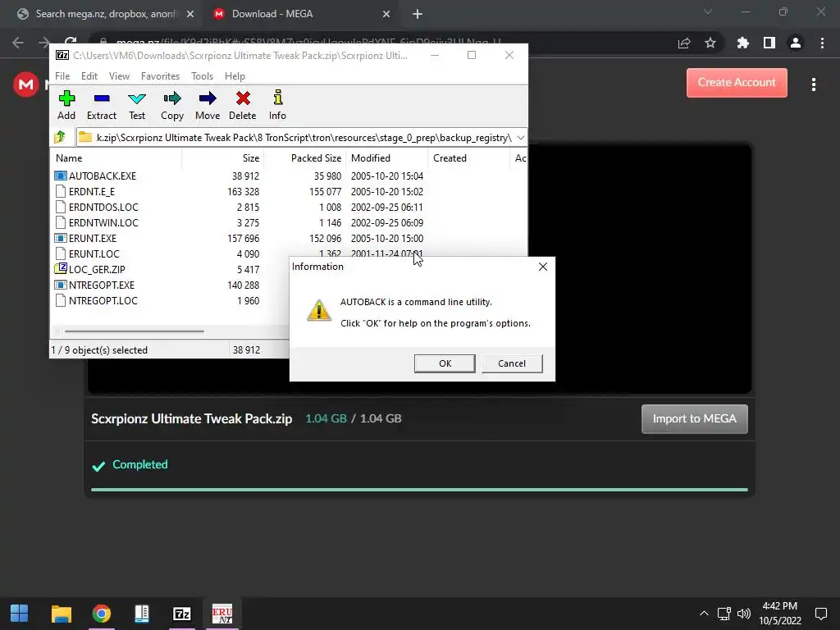Expand the 7-Zip path dropdown arrow
840x630 pixels.
[x=520, y=138]
